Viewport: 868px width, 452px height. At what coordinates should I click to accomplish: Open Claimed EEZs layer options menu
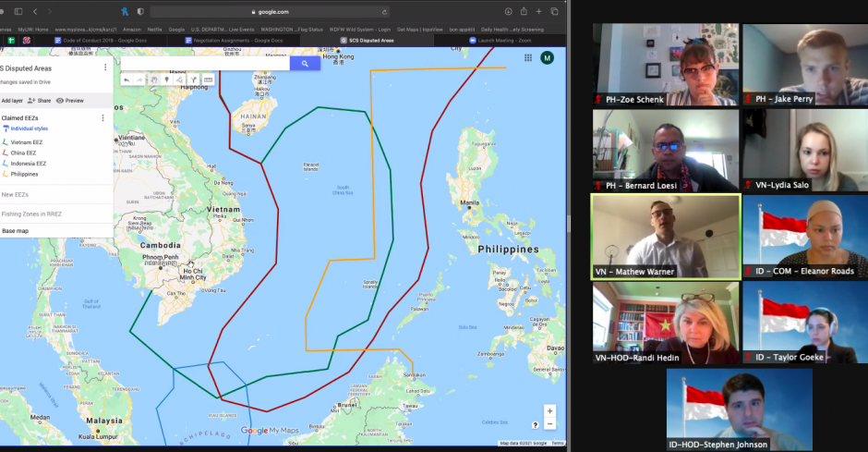point(102,118)
